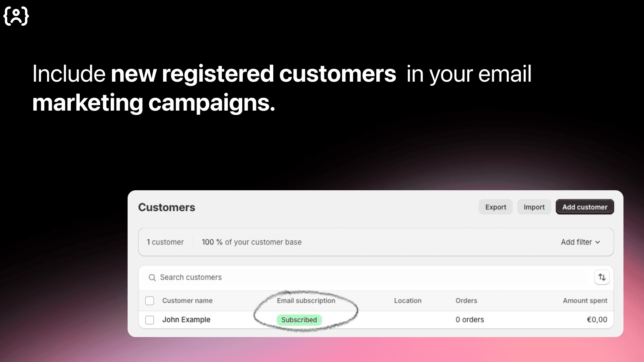Click the magnifying glass search icon
This screenshot has width=644, height=362.
tap(152, 278)
